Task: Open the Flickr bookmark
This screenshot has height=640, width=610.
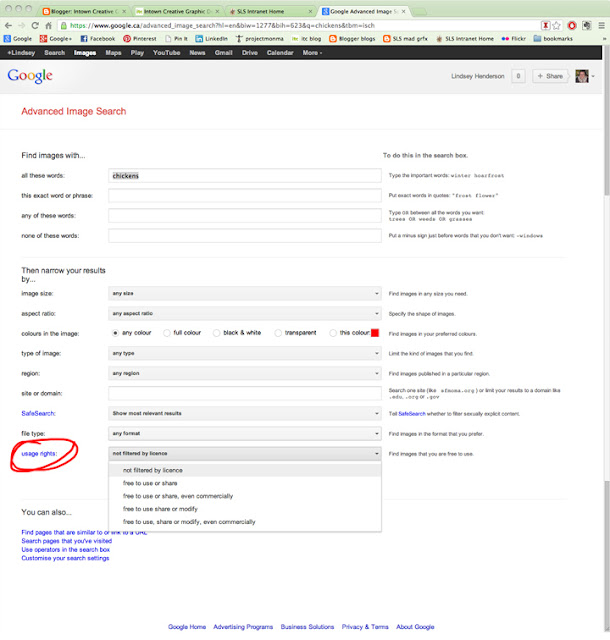Action: pyautogui.click(x=514, y=39)
